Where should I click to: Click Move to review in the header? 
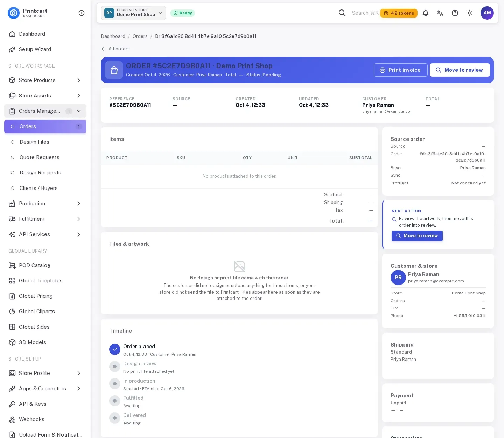(460, 70)
